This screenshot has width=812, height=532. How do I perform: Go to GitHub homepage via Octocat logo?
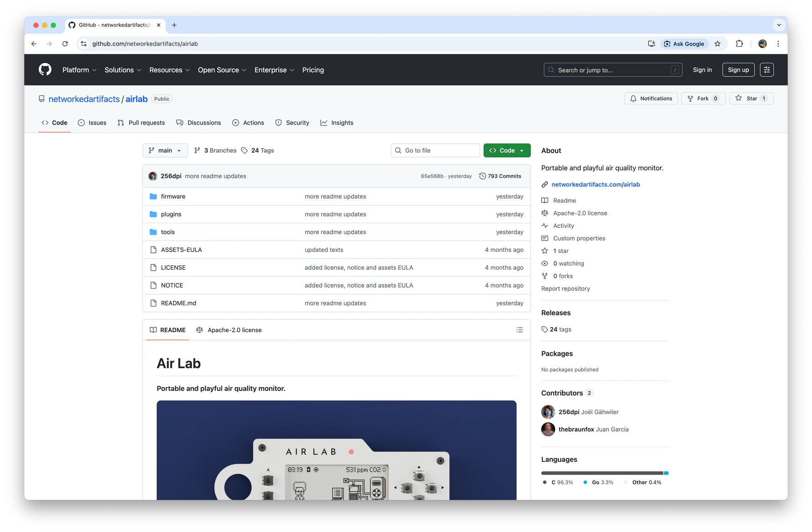(x=45, y=70)
